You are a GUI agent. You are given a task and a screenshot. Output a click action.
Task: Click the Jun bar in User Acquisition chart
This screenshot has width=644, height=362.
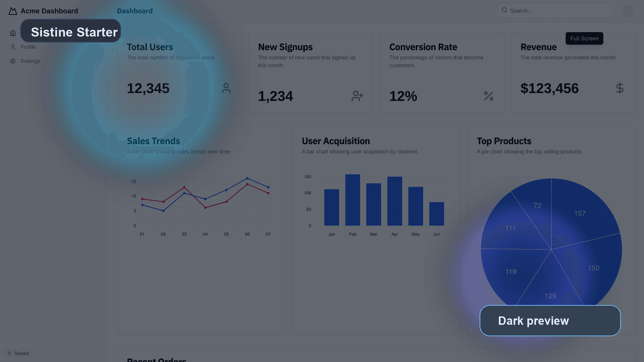(x=436, y=214)
